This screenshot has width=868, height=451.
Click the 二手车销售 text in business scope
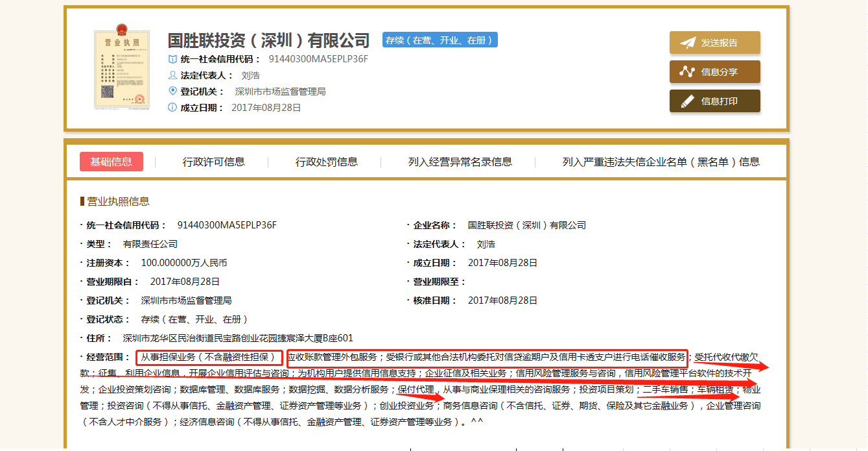point(665,389)
